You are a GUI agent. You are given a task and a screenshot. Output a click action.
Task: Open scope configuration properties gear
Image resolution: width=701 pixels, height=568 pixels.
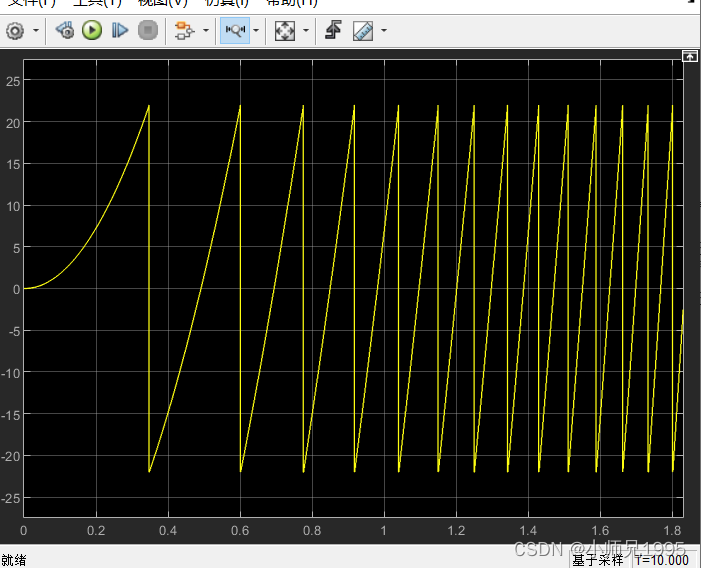click(15, 31)
